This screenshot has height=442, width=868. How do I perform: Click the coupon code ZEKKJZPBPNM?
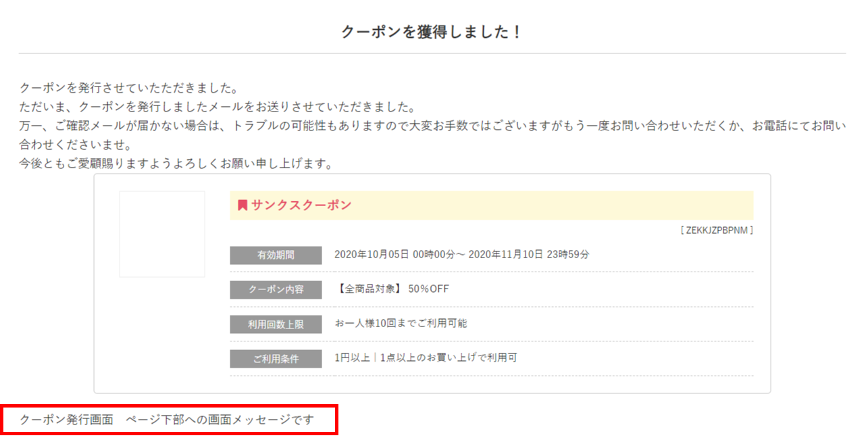point(717,230)
